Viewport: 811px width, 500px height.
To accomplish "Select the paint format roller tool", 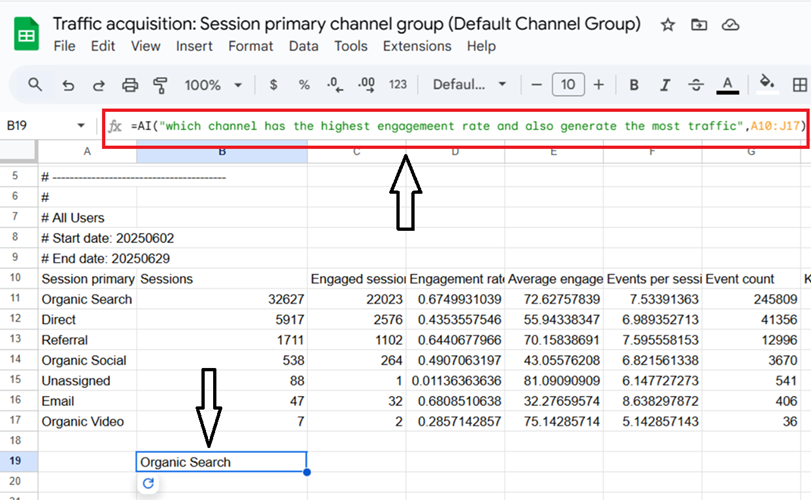I will coord(160,85).
